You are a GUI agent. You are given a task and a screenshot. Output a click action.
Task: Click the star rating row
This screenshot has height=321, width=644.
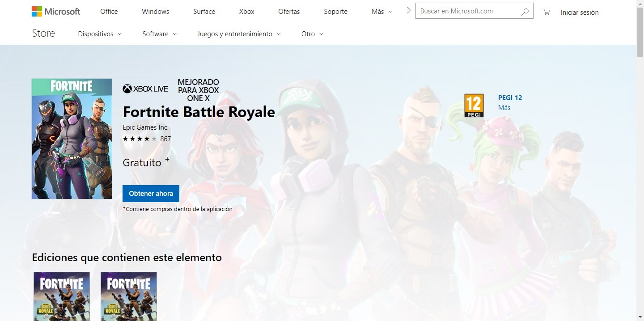point(140,139)
